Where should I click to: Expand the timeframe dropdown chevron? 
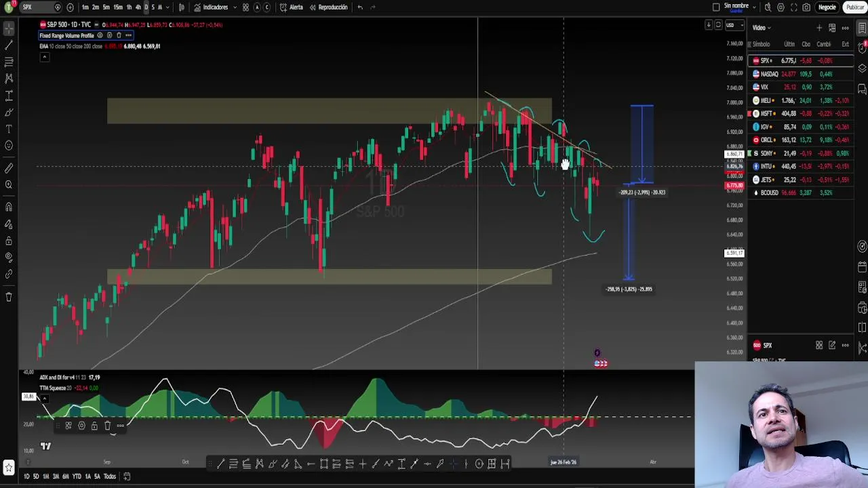pyautogui.click(x=167, y=7)
